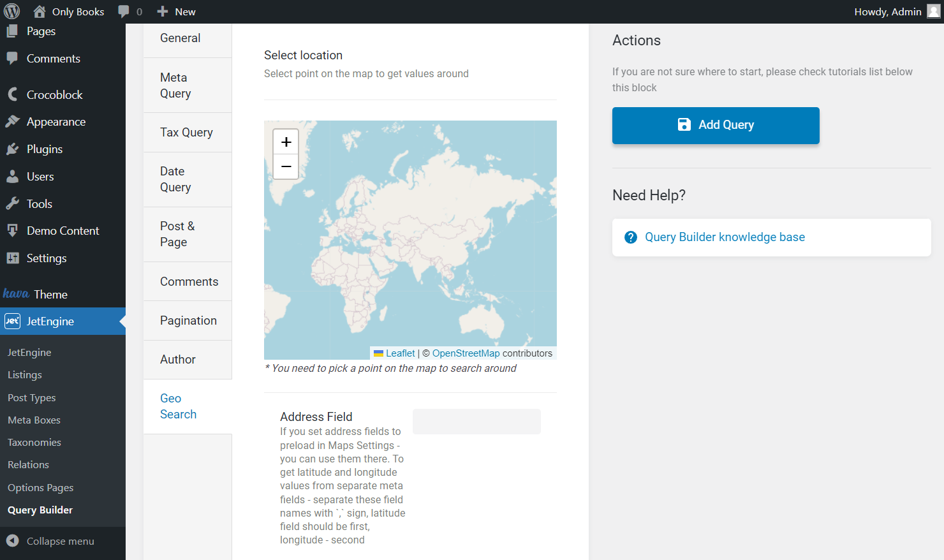944x560 pixels.
Task: Open the Post & Page tab
Action: [188, 234]
